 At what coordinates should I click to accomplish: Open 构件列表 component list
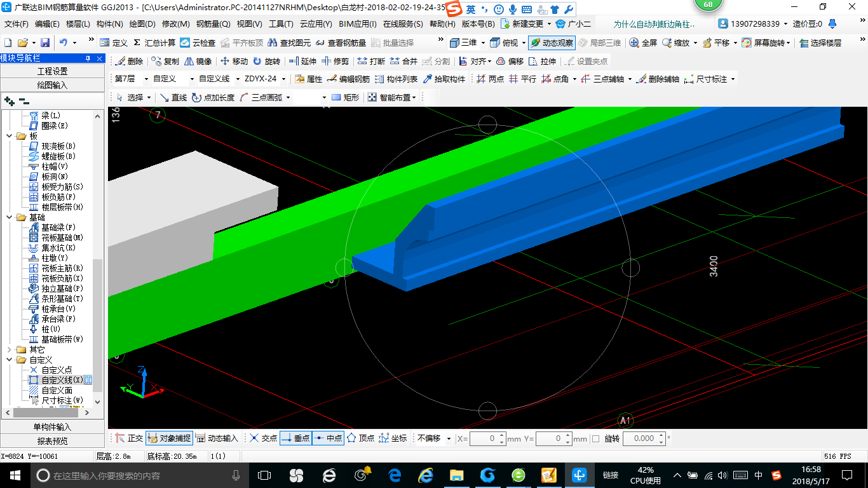pyautogui.click(x=397, y=79)
